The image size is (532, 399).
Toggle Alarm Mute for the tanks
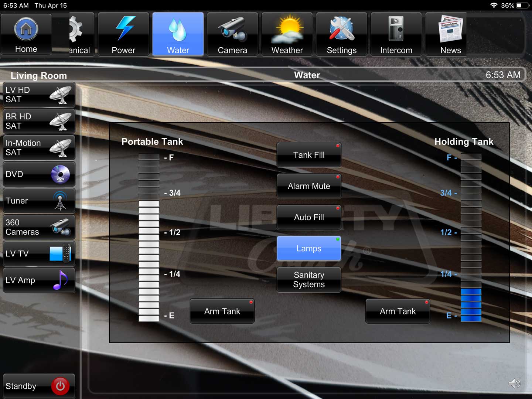tap(309, 186)
